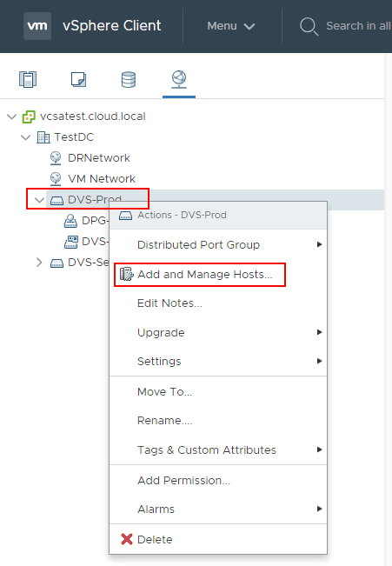
Task: Open the Hosts and Clusters view icon
Action: tap(28, 79)
